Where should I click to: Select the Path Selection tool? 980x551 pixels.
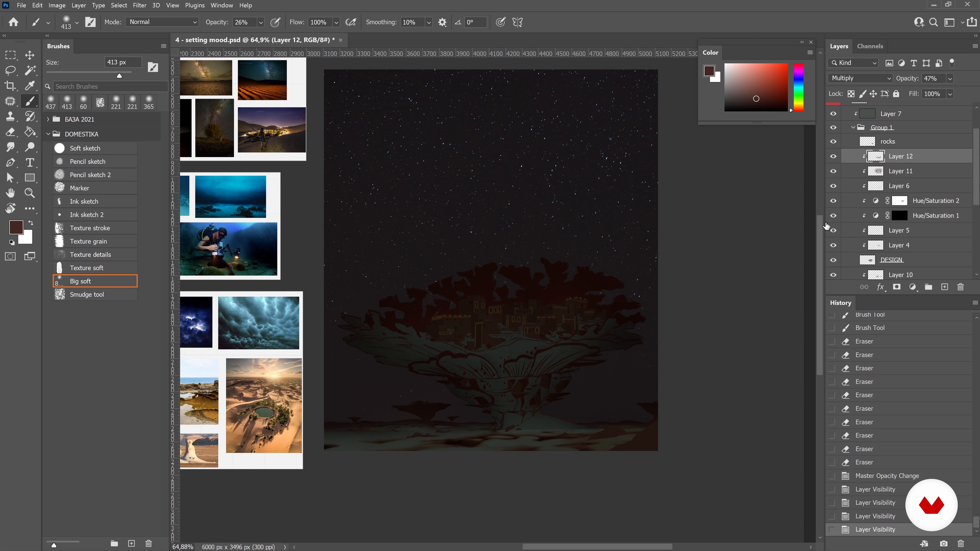[10, 178]
